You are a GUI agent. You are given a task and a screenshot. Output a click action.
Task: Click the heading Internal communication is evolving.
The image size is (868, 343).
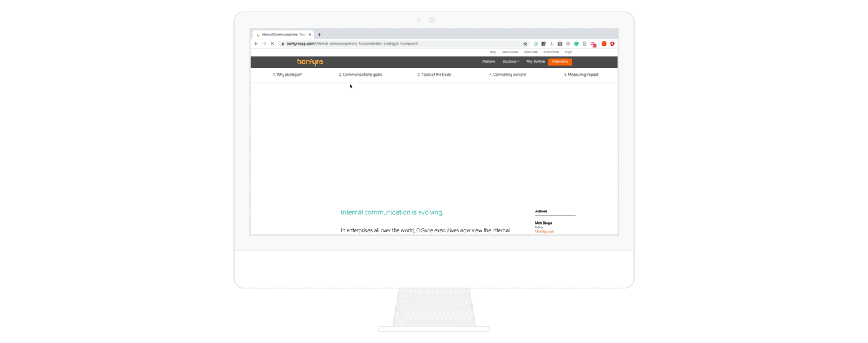point(392,212)
